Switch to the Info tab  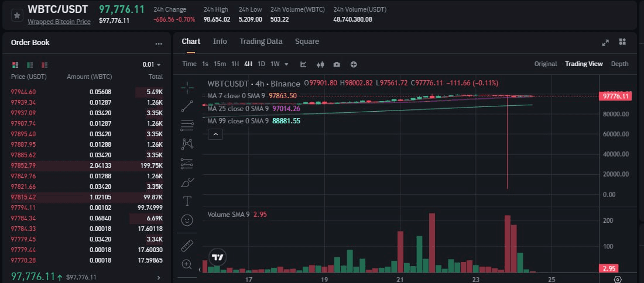click(220, 42)
